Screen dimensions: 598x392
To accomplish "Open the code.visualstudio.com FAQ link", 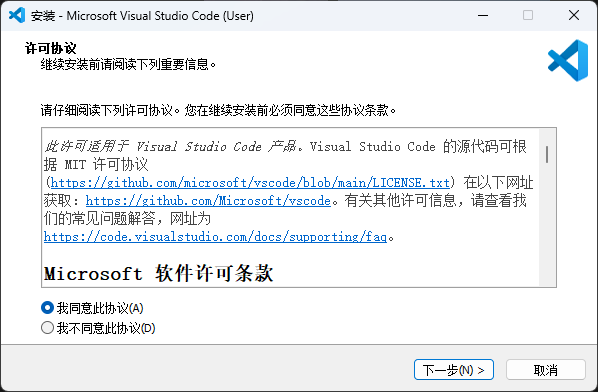I will [215, 237].
